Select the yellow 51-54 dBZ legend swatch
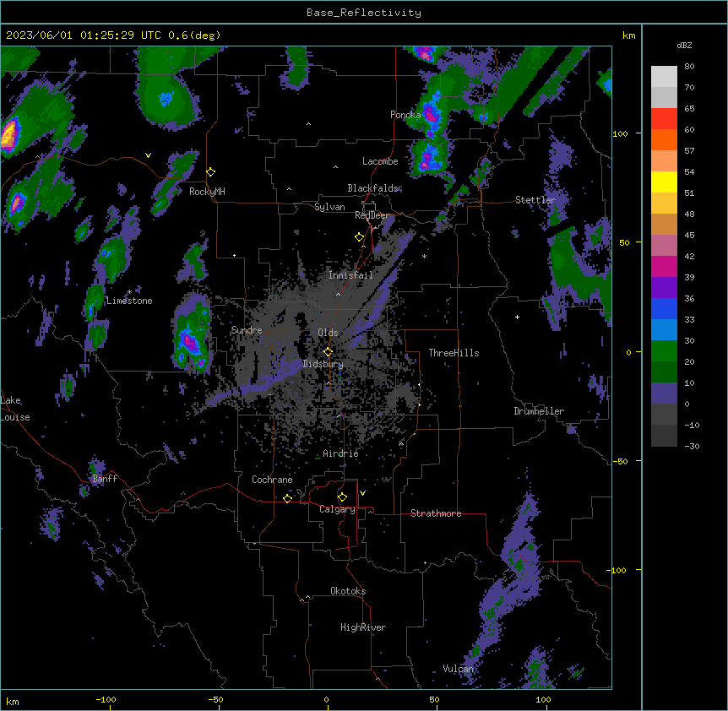 click(x=664, y=182)
